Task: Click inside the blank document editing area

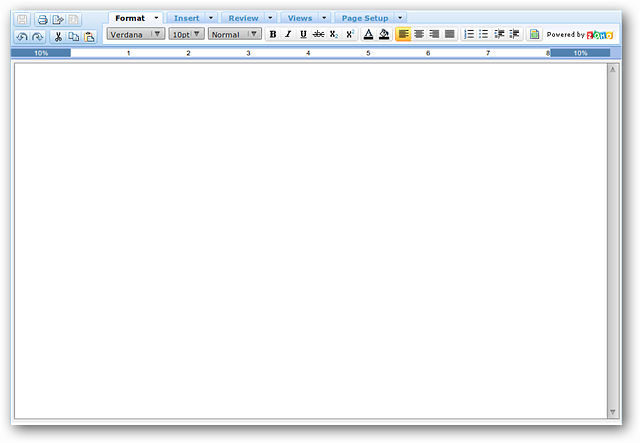Action: [311, 240]
